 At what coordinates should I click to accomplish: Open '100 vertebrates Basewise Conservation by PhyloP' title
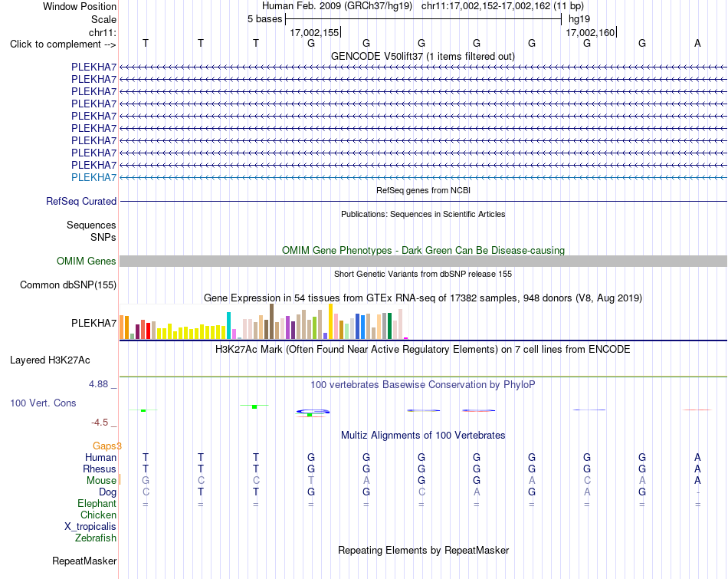coord(423,385)
